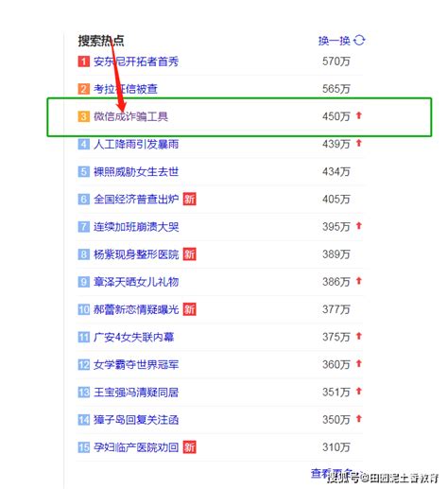Click the red up arrow beside 395万

[359, 226]
